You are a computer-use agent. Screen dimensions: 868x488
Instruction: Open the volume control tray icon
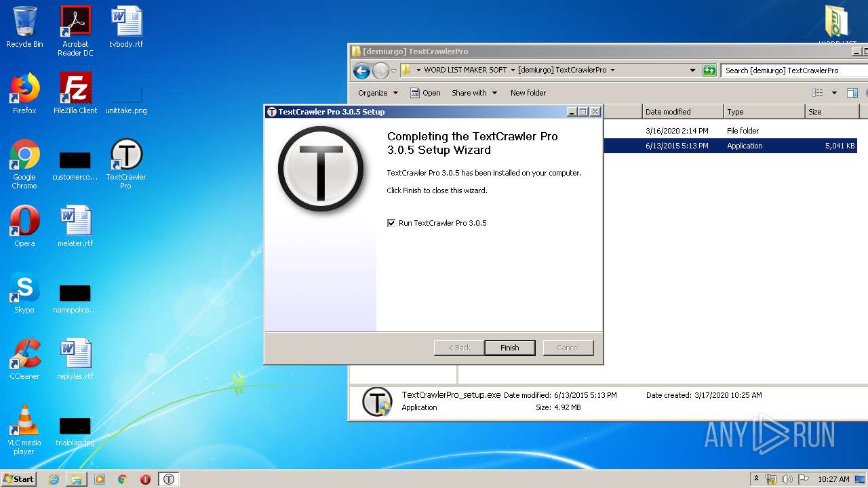787,479
